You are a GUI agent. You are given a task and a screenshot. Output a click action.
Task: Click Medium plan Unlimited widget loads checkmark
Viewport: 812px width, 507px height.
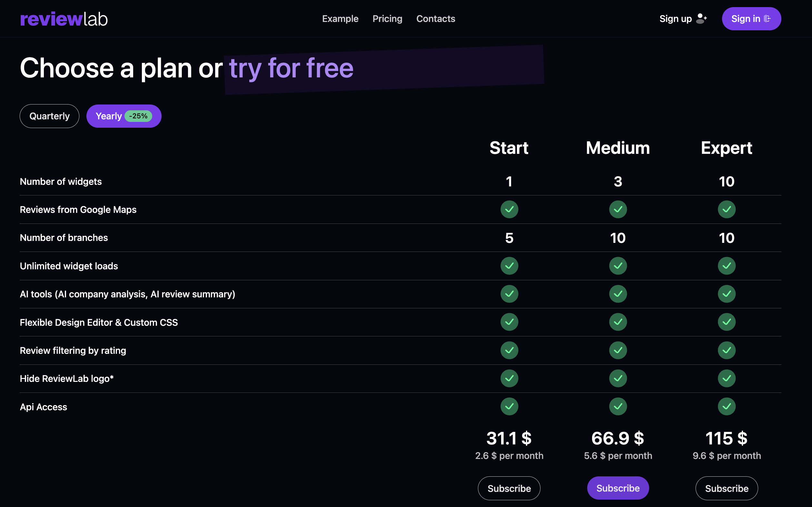tap(618, 266)
